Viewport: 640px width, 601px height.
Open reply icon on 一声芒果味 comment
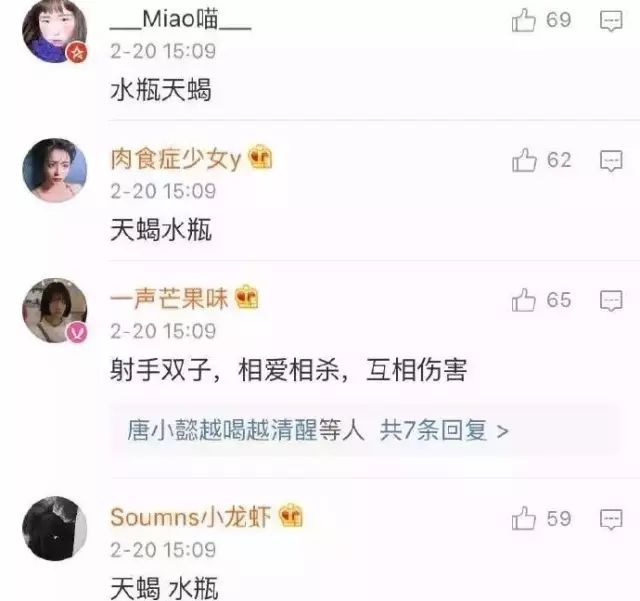point(611,301)
